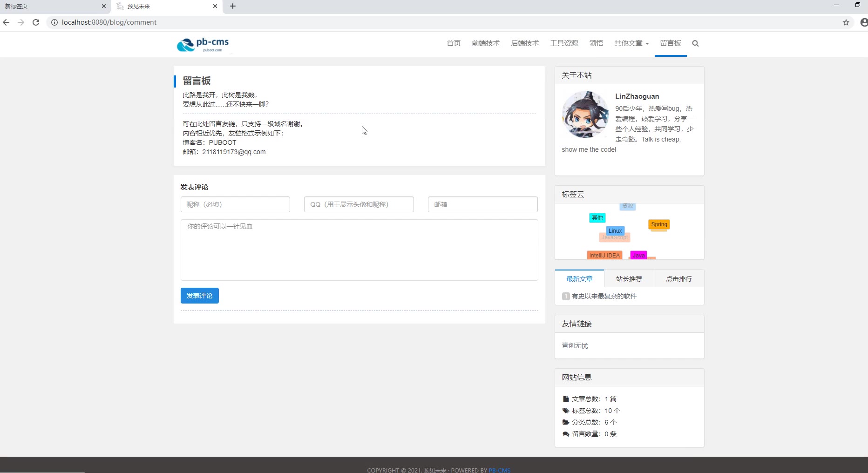Click the LinZhaoguan author name
868x473 pixels.
click(x=637, y=96)
